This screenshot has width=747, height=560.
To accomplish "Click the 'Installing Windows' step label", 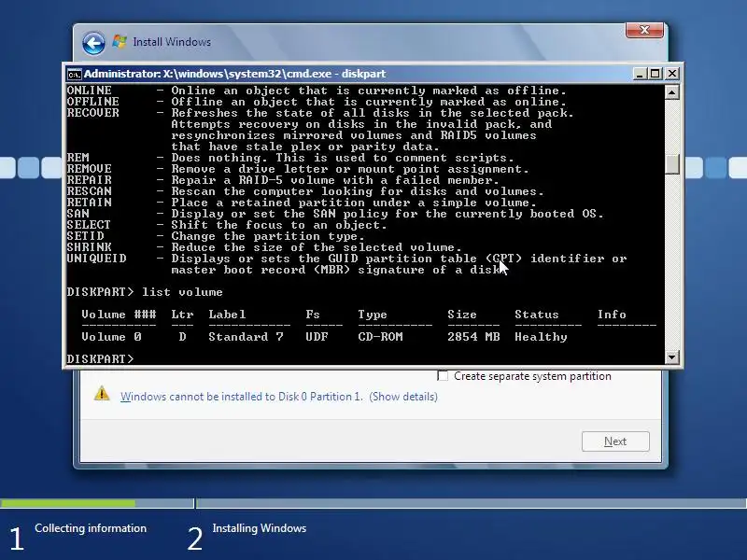I will (260, 528).
